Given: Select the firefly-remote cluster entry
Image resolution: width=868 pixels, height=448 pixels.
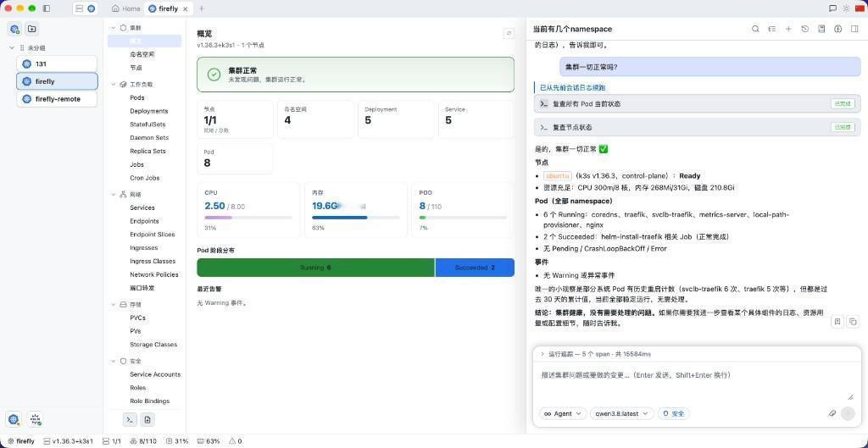Looking at the screenshot, I should coord(57,99).
